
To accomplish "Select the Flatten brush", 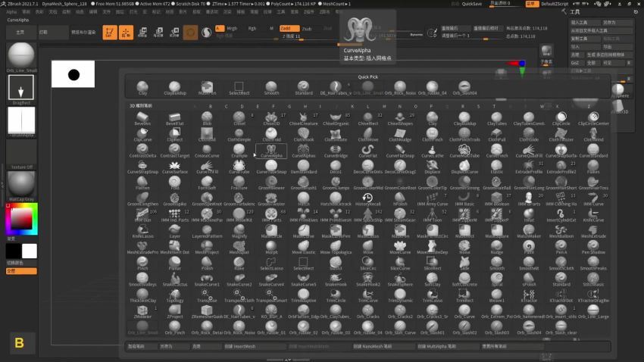I will pyautogui.click(x=142, y=183).
